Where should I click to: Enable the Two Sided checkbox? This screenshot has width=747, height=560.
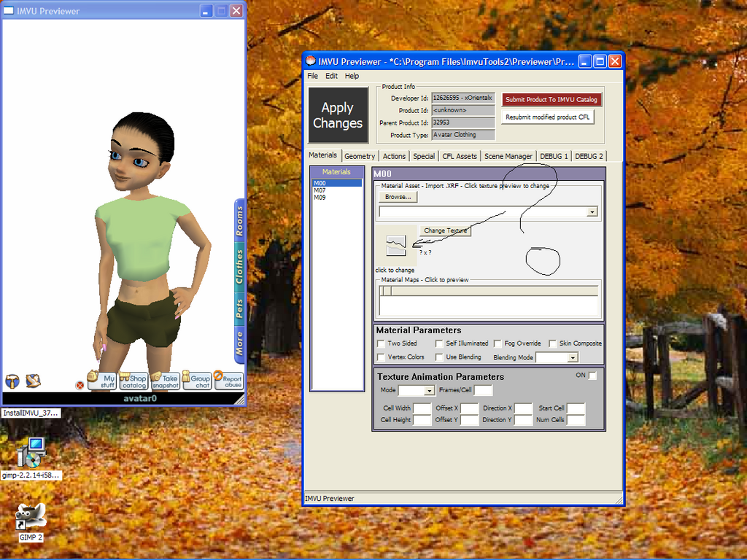tap(381, 343)
